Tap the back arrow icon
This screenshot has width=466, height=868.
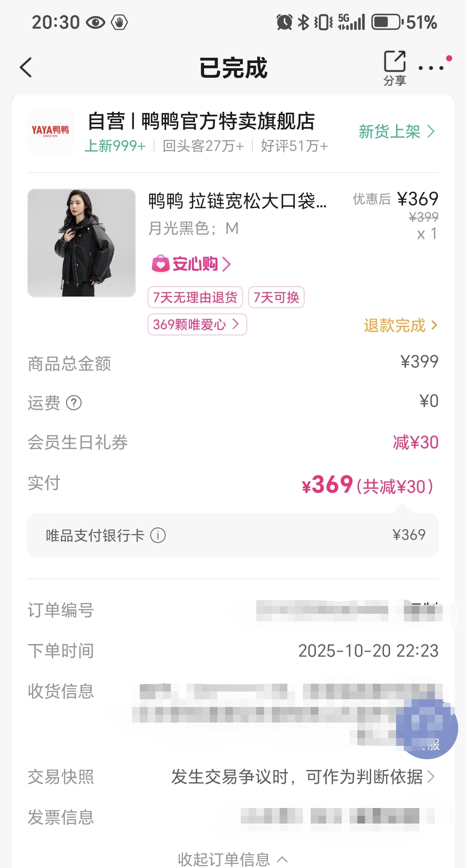pyautogui.click(x=26, y=68)
